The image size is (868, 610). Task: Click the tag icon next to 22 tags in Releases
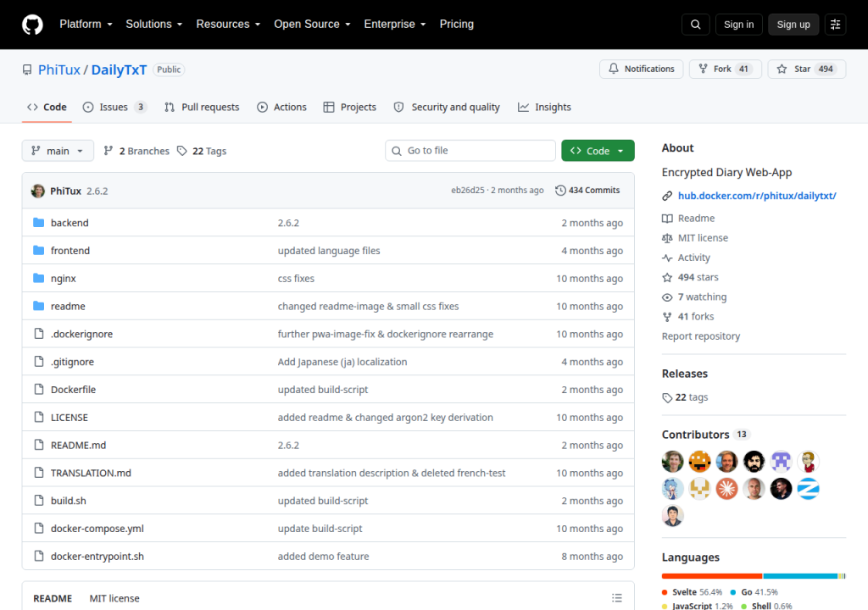(x=667, y=397)
